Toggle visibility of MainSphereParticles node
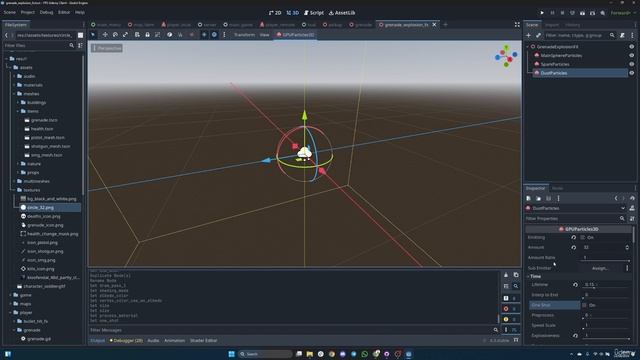Viewport: 640px width, 360px height. click(x=631, y=55)
